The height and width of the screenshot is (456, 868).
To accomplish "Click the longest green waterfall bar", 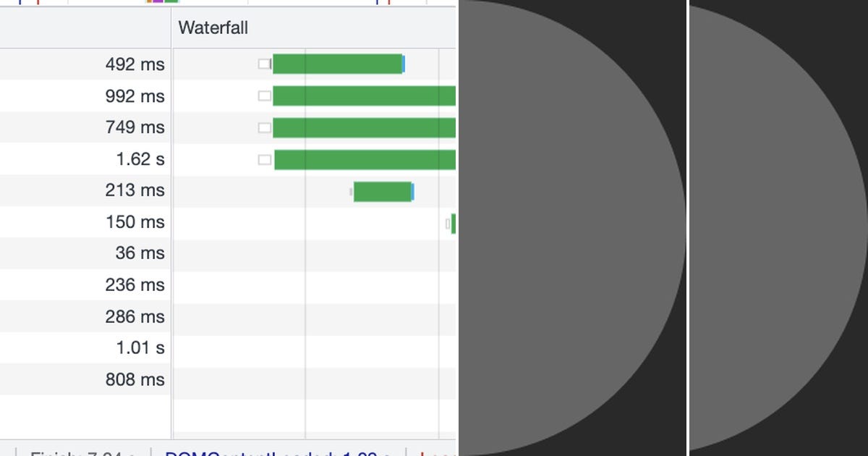I will pos(362,159).
